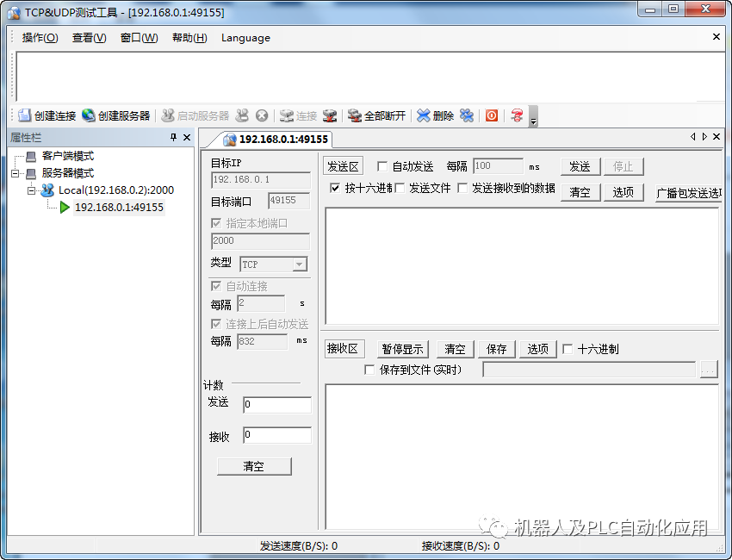
Task: Click the 暂停显示 button
Action: coord(402,350)
